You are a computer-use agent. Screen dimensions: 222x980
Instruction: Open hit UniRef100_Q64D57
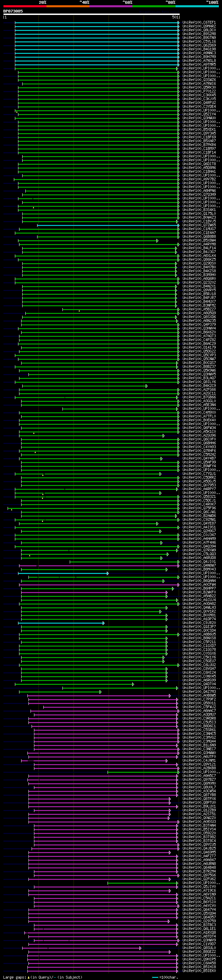click(199, 917)
